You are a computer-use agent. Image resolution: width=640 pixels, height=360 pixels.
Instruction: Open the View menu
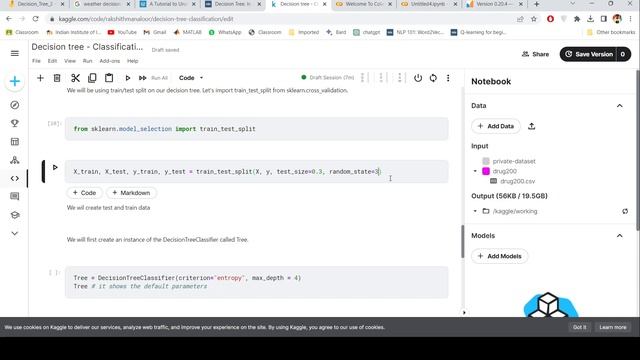[x=70, y=61]
